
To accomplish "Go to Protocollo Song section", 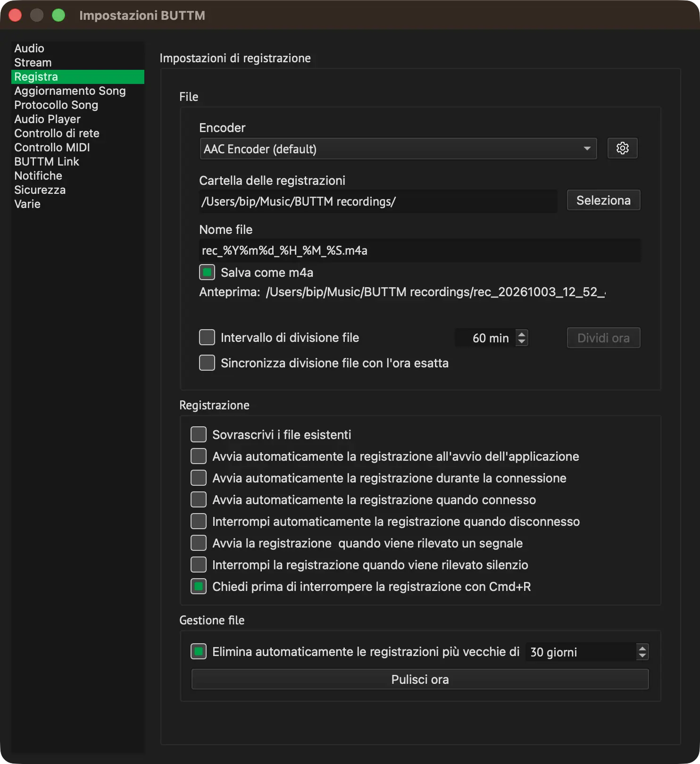I will click(x=77, y=105).
